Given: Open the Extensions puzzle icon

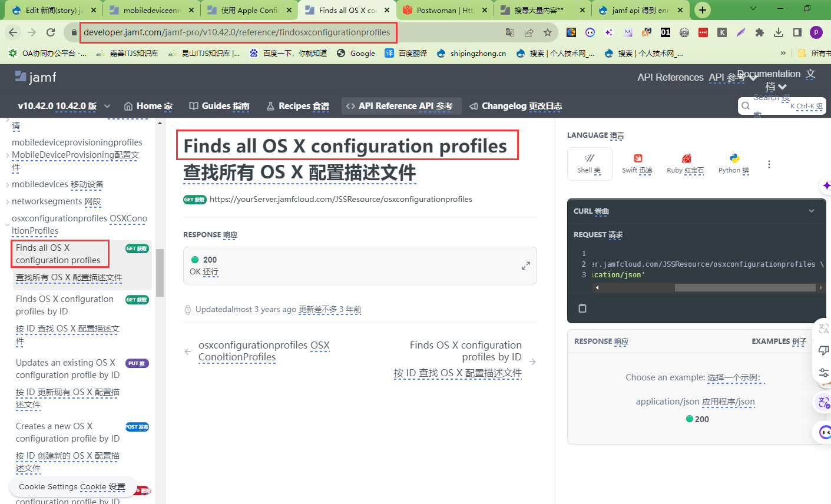Looking at the screenshot, I should coord(760,32).
